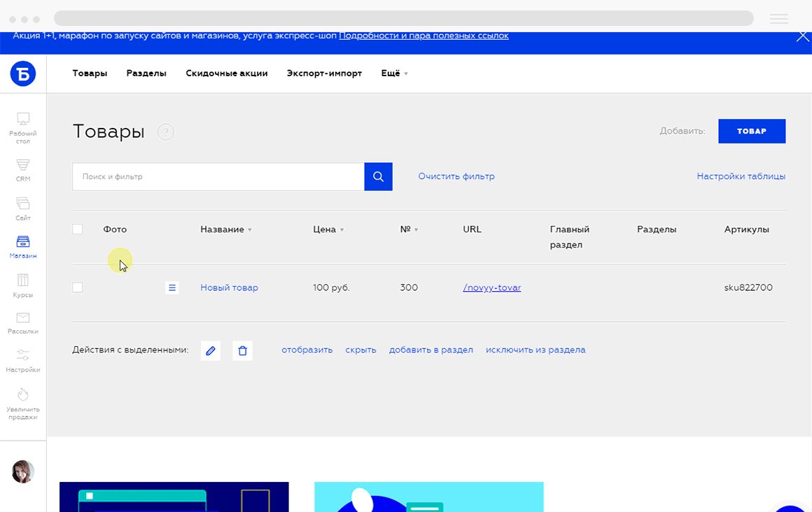
Task: Click the price cell 100 руб.
Action: point(331,287)
